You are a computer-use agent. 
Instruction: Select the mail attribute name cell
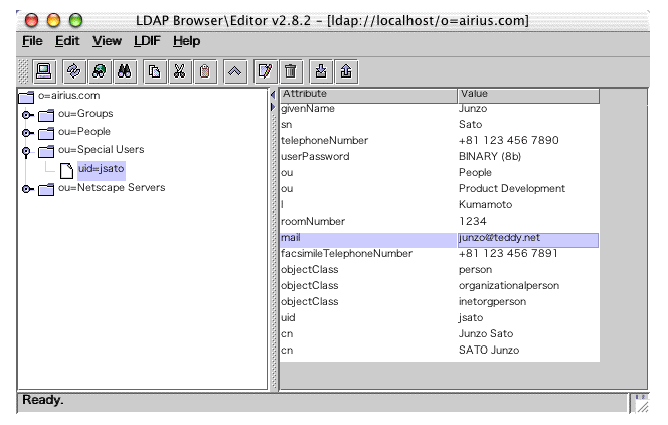coord(369,238)
